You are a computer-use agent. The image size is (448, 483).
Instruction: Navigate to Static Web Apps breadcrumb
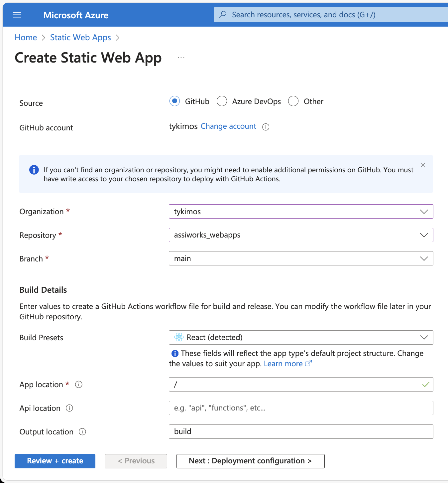coord(80,38)
